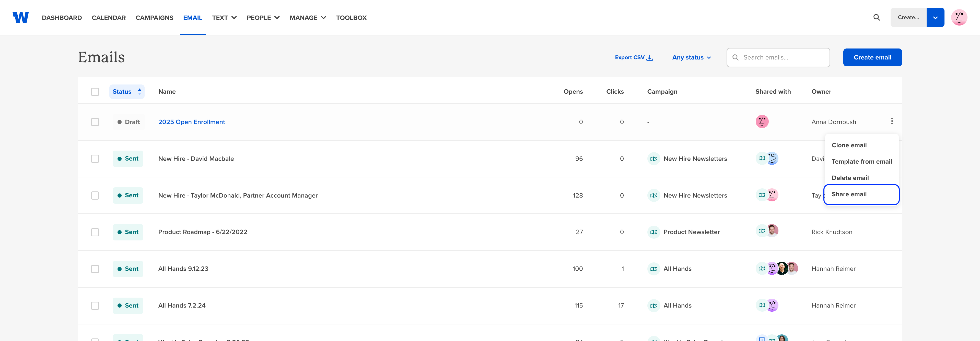Open the Create dropdown arrow button

[935, 18]
